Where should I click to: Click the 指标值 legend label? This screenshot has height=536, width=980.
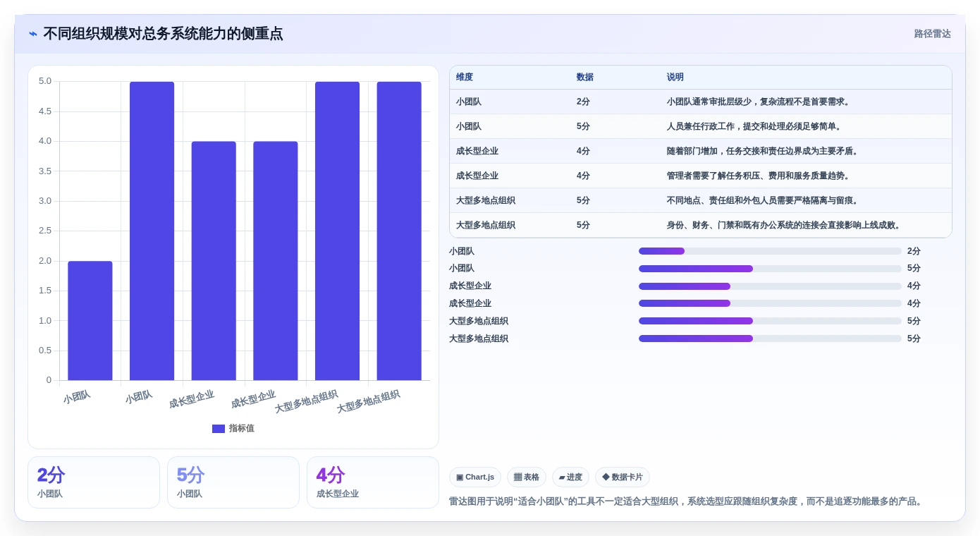point(241,428)
